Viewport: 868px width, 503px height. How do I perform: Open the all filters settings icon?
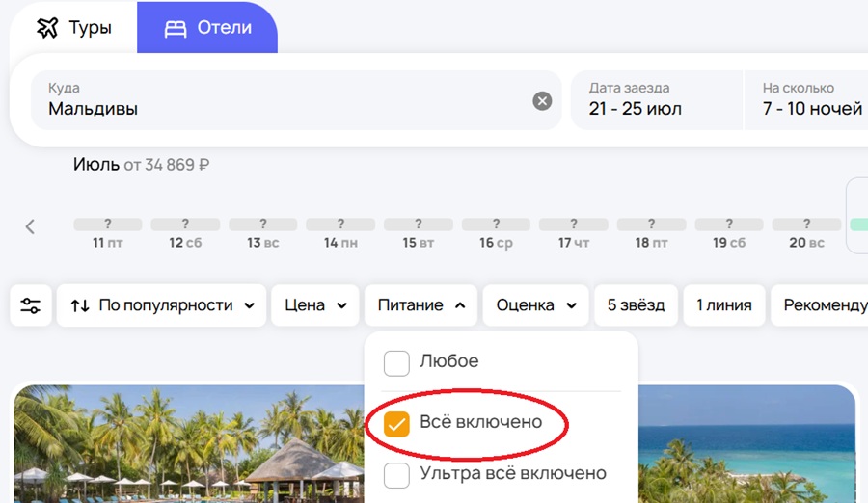(x=31, y=305)
